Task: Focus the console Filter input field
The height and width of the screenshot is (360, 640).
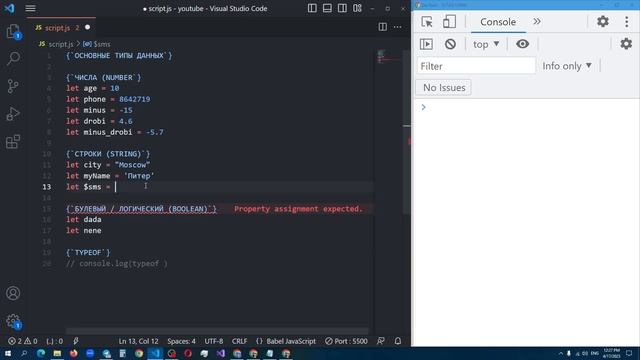Action: [x=476, y=66]
